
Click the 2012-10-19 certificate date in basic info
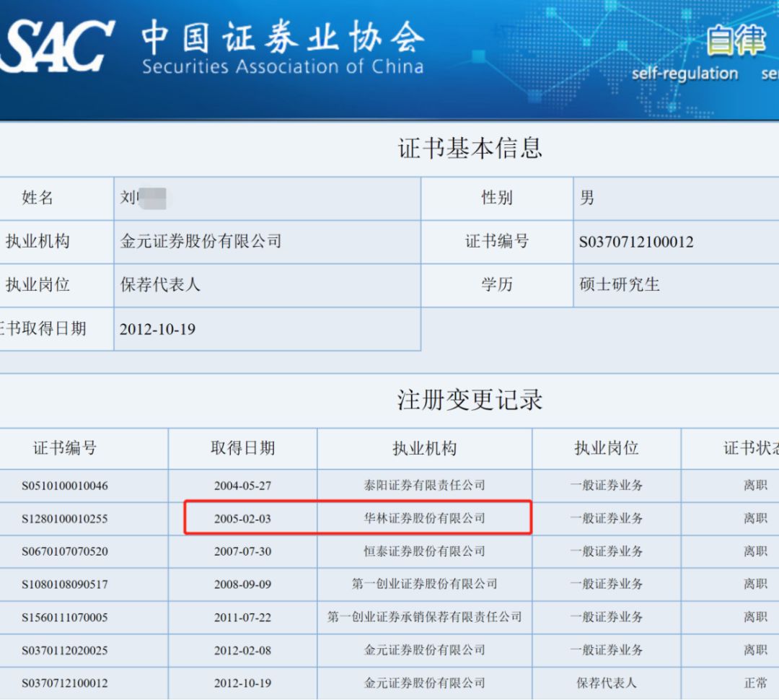pos(157,329)
